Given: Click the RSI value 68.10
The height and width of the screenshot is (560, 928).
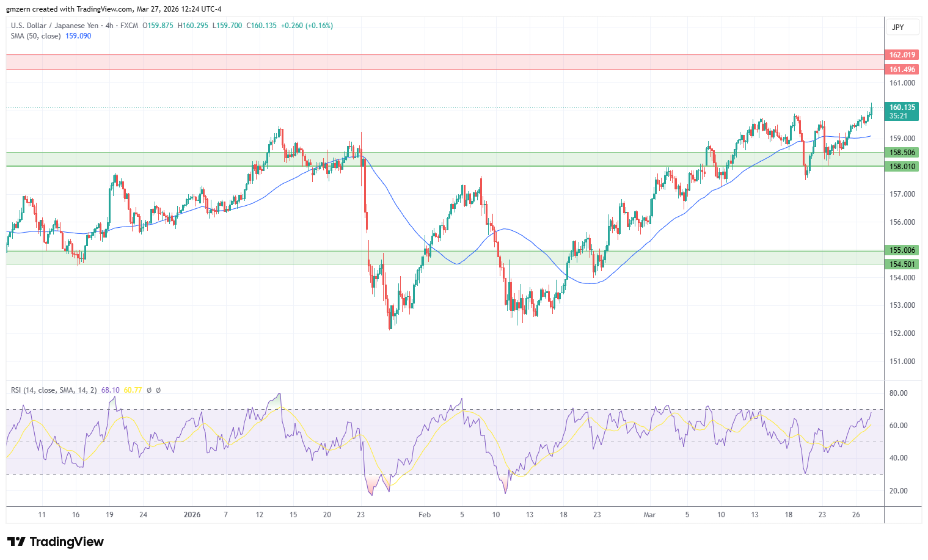Looking at the screenshot, I should (110, 390).
